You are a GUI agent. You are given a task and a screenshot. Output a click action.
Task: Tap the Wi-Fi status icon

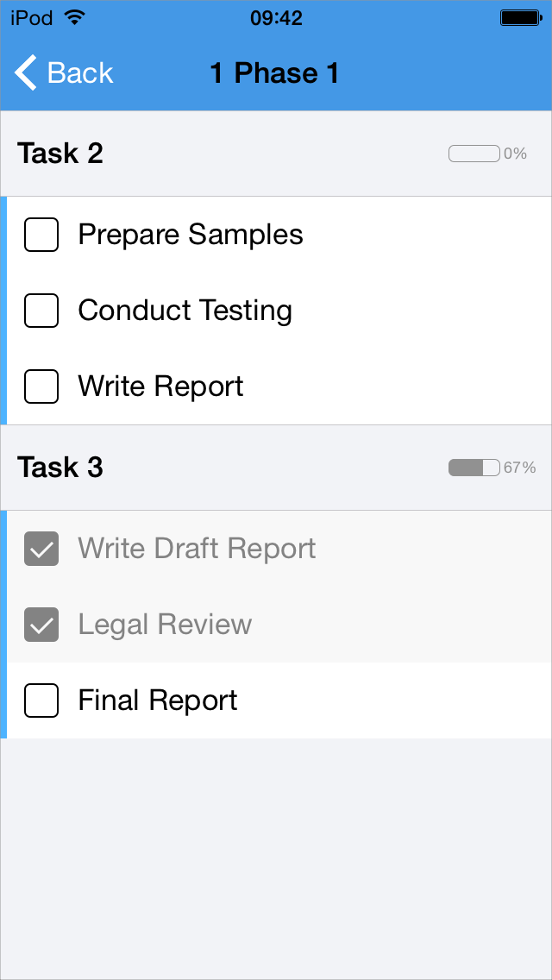[75, 17]
